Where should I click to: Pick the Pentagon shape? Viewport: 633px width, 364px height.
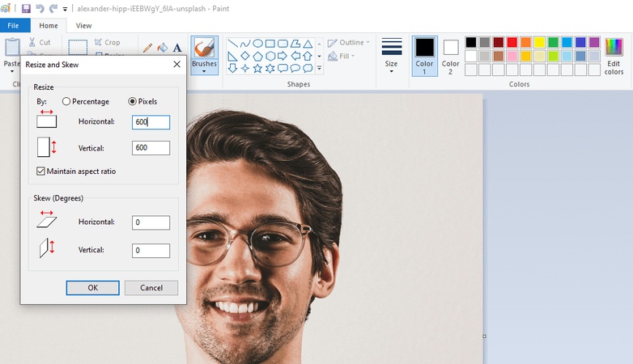257,56
